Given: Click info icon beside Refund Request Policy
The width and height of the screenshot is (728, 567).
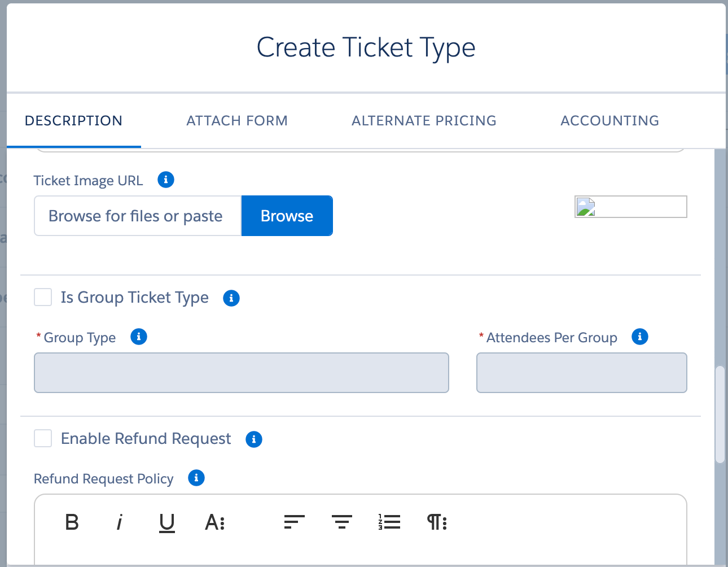Looking at the screenshot, I should point(196,478).
